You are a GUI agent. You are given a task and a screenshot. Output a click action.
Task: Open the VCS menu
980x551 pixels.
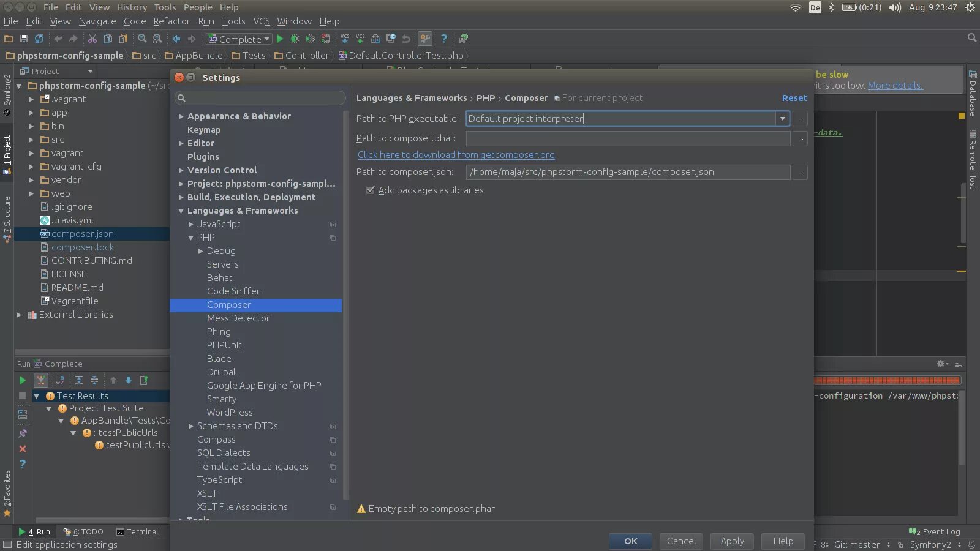click(262, 21)
